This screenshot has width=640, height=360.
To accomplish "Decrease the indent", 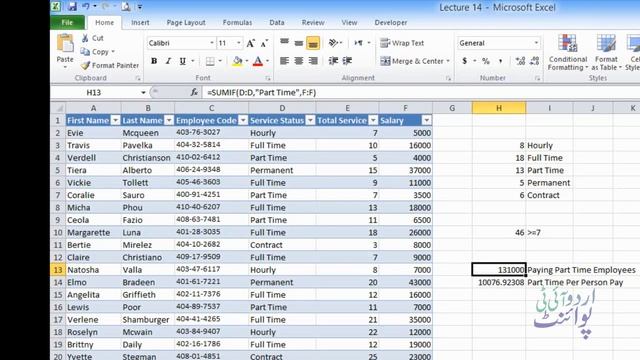I will click(x=333, y=61).
